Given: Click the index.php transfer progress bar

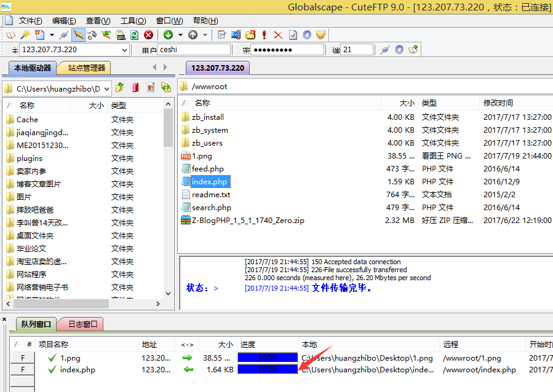Looking at the screenshot, I should pyautogui.click(x=267, y=369).
